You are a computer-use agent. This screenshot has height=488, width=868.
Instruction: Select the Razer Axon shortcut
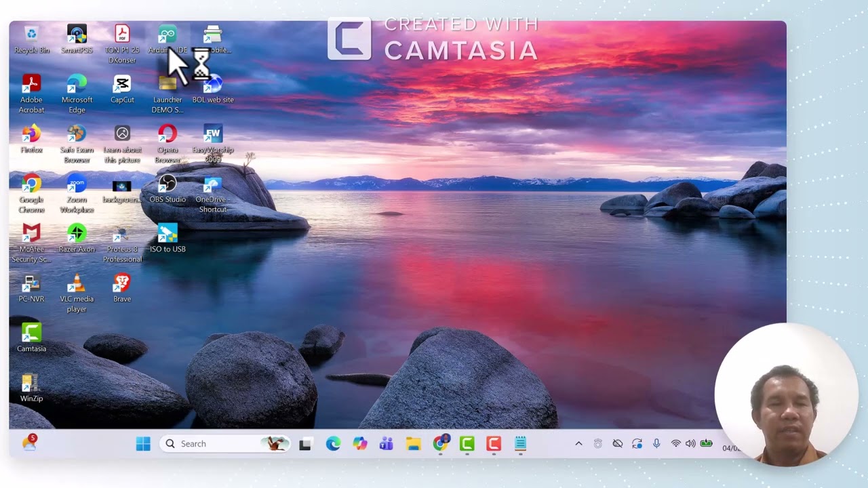tap(77, 239)
